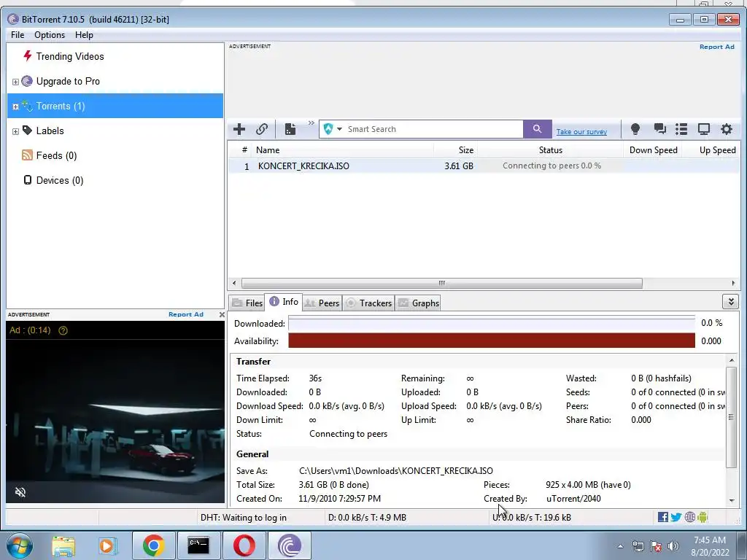Click the chat bubbles icon in toolbar

[x=659, y=129]
